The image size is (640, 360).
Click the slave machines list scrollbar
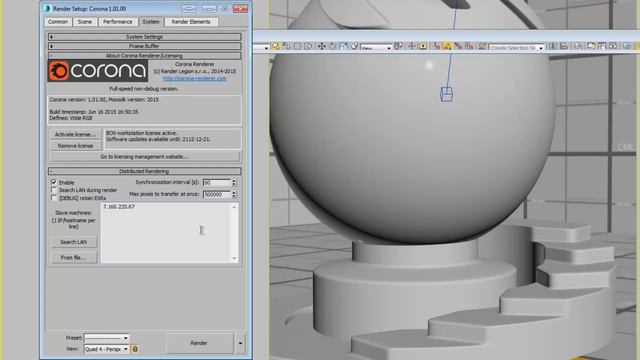[x=234, y=233]
